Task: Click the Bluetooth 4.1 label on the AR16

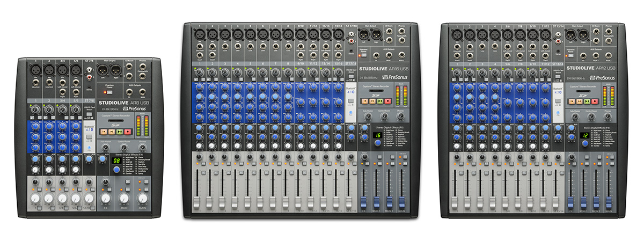Action: (350, 90)
